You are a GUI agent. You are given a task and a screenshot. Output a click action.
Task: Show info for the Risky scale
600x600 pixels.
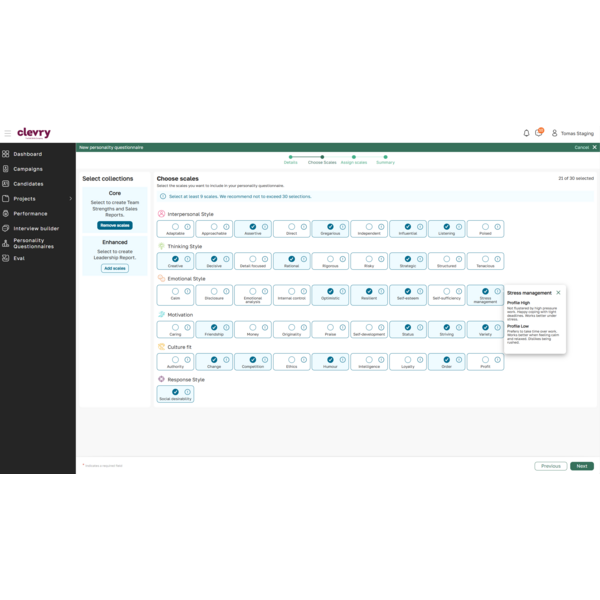pyautogui.click(x=381, y=259)
